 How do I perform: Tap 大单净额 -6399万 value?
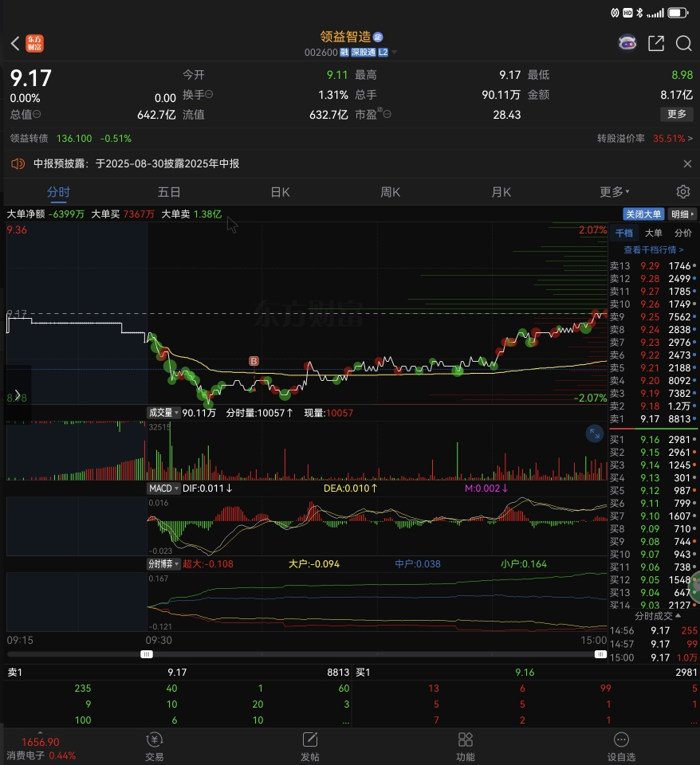66,214
